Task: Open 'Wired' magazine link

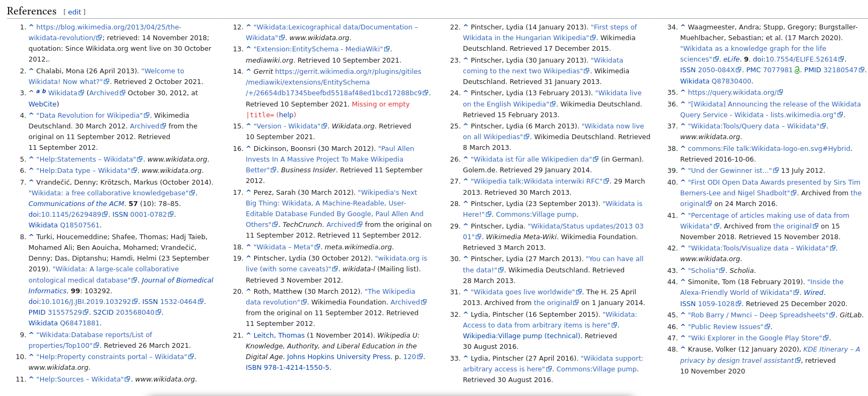Action: point(813,292)
